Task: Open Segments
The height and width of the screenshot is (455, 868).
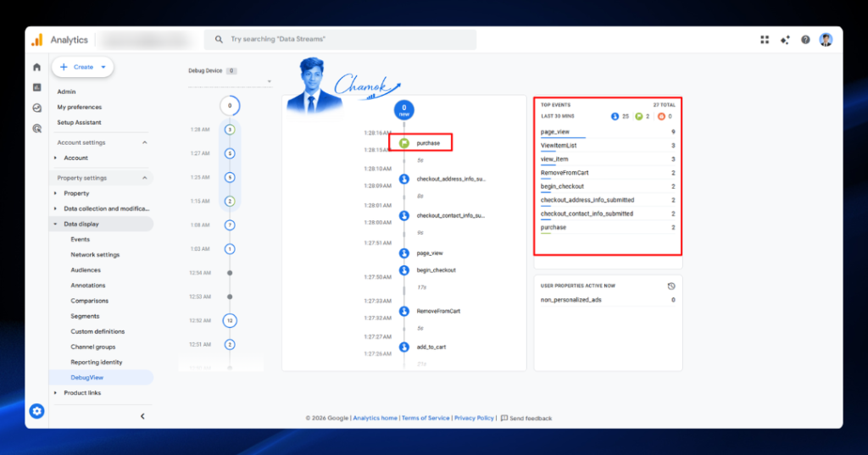Action: coord(86,316)
